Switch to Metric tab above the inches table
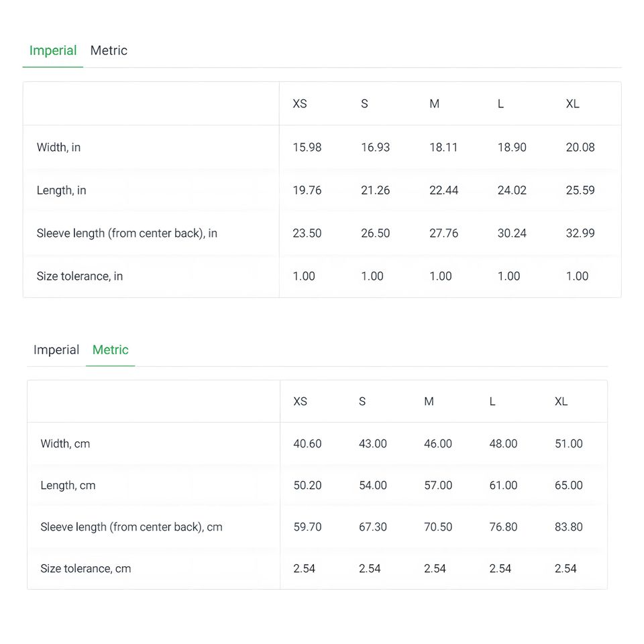Viewport: 644px width, 644px height. point(109,51)
